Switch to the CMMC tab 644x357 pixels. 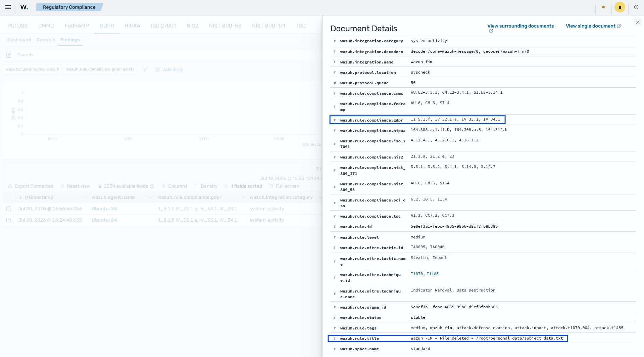[x=46, y=26]
